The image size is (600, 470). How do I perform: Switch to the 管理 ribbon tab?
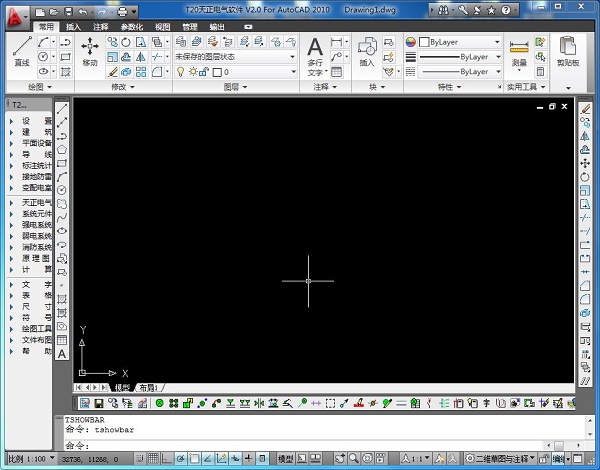point(189,27)
